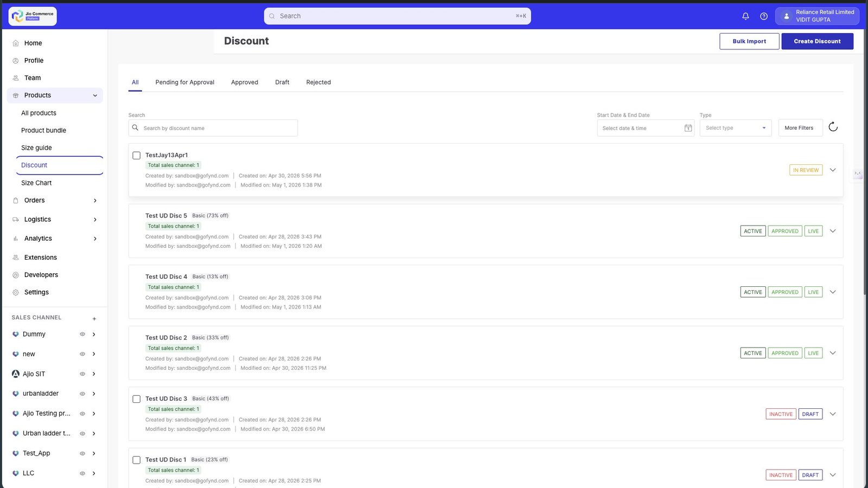Click the Ajio SIT channel logo

coord(16,374)
